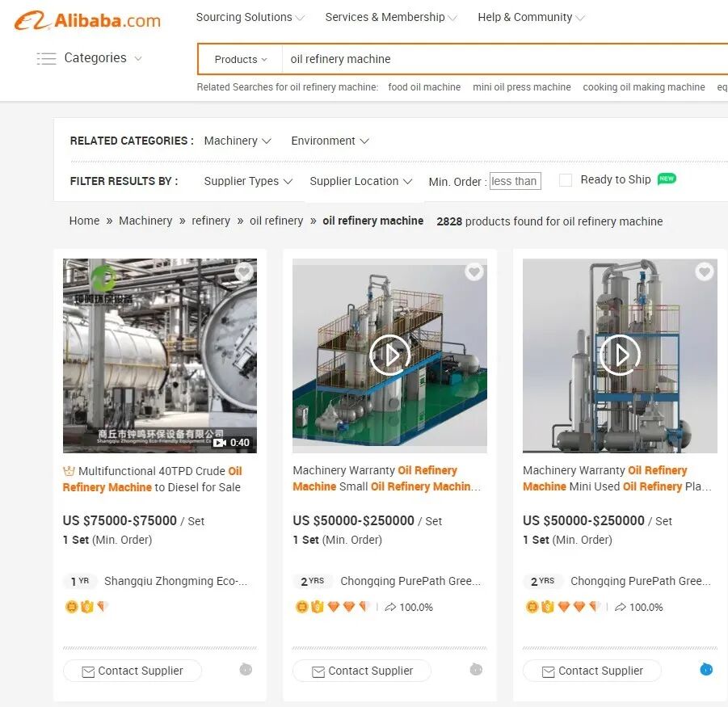This screenshot has width=728, height=707.
Task: Favorite the Small Oil Refinery Machine product heart
Action: (x=474, y=271)
